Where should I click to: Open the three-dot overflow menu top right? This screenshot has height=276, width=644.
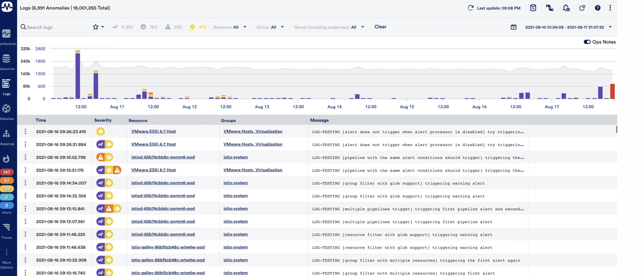click(610, 8)
